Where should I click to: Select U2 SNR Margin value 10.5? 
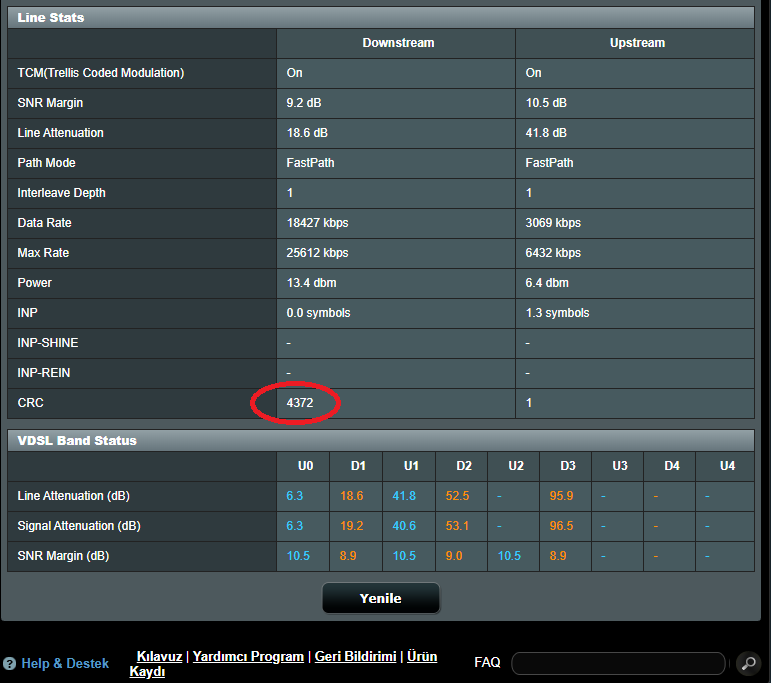[509, 556]
